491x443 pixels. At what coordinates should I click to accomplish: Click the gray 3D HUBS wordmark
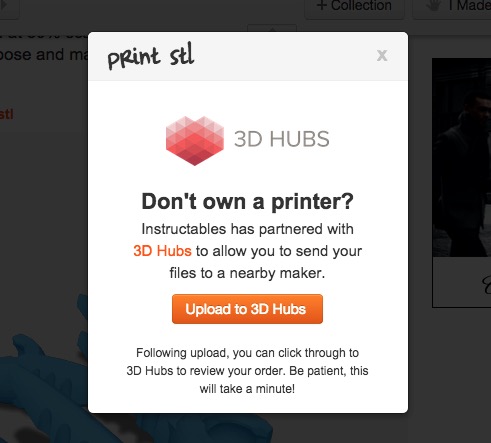[x=282, y=139]
